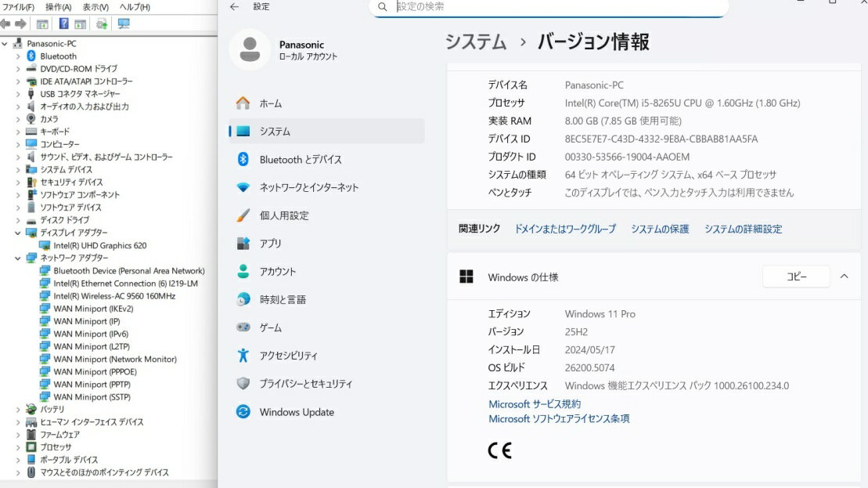Image resolution: width=868 pixels, height=488 pixels.
Task: Open Bluetooth とデバイス in settings sidebar
Action: pos(301,160)
